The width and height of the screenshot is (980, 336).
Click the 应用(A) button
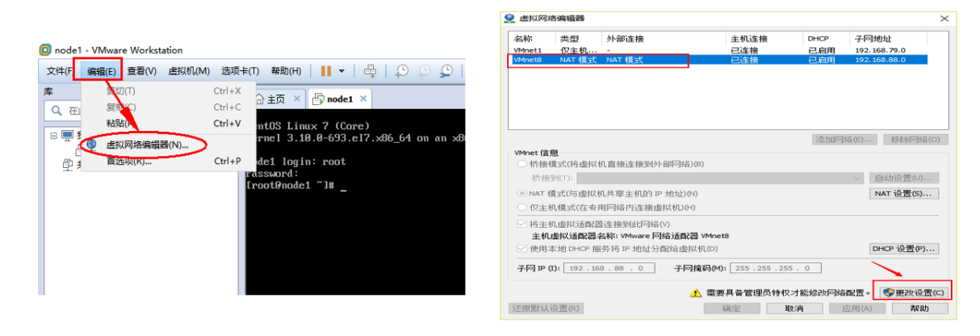tap(856, 309)
